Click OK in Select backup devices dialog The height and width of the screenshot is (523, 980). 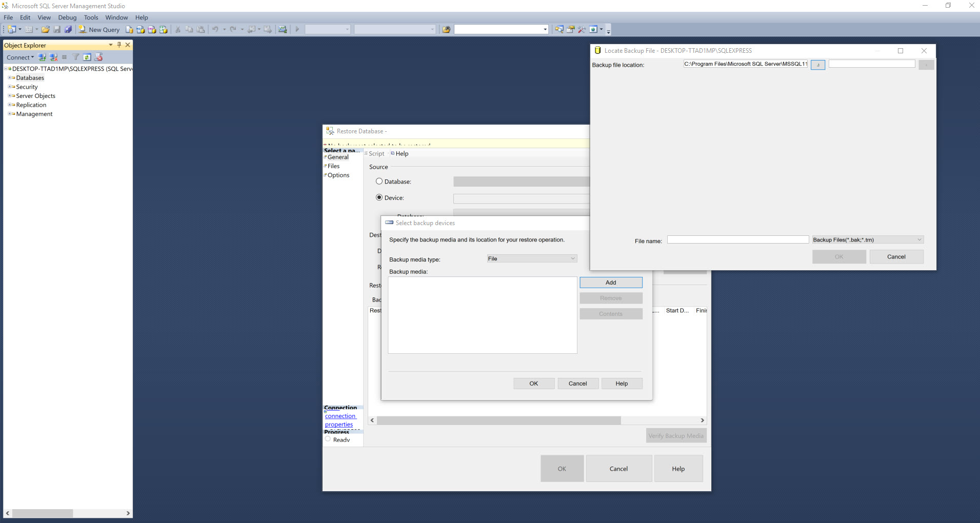tap(534, 384)
